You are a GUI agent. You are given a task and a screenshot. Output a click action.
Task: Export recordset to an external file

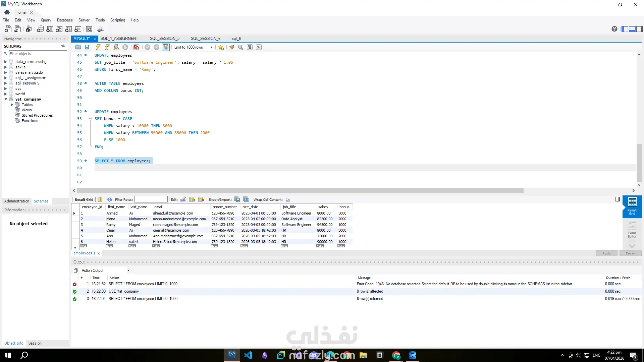point(237,199)
